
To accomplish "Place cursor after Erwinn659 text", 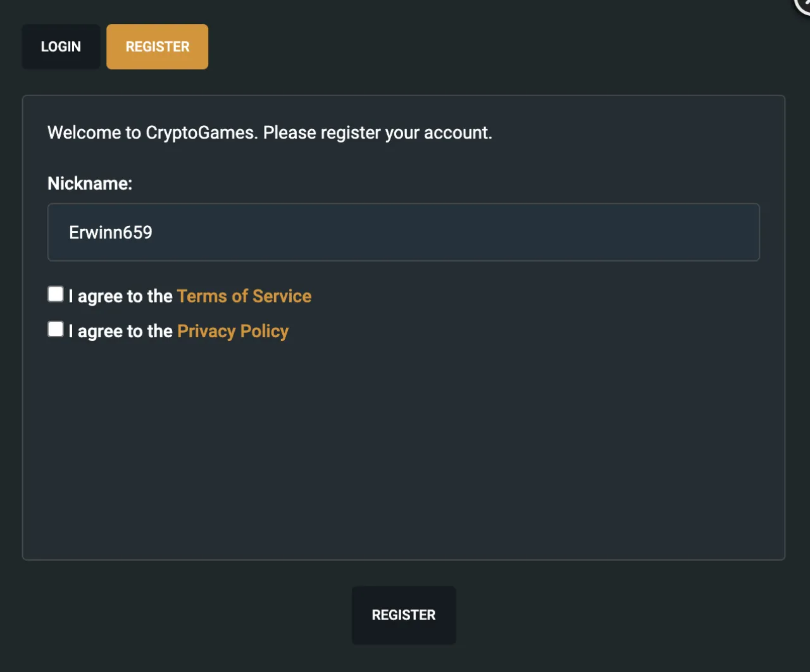I will 154,232.
